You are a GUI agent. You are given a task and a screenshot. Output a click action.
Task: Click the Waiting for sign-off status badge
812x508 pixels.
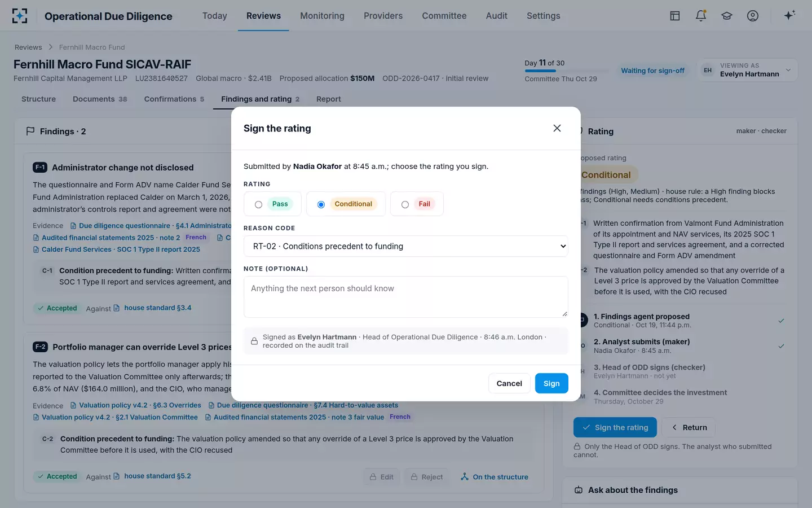pos(652,71)
